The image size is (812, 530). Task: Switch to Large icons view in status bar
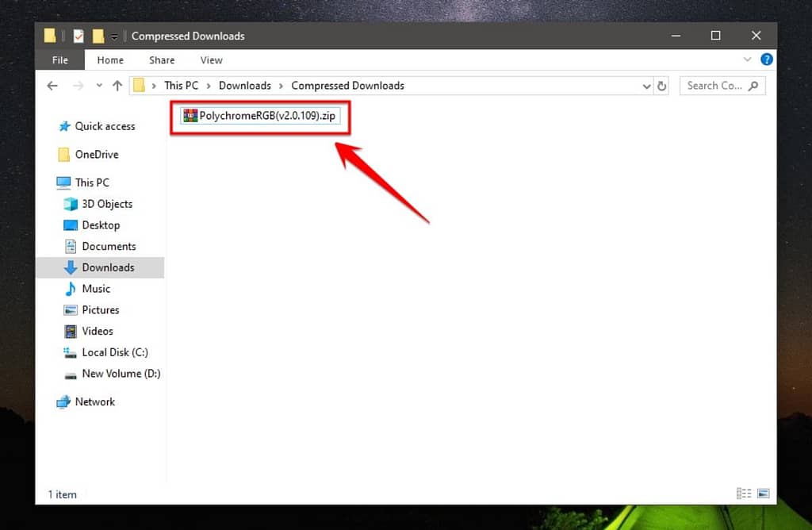(x=764, y=494)
